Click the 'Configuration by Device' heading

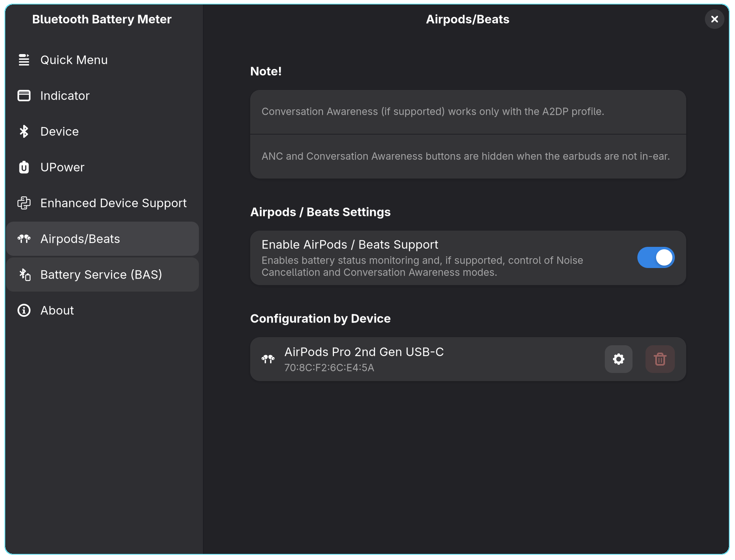pos(321,318)
